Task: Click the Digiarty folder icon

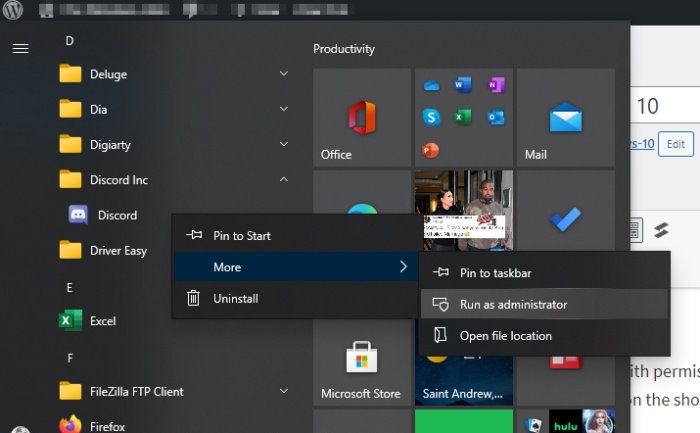Action: pos(70,145)
